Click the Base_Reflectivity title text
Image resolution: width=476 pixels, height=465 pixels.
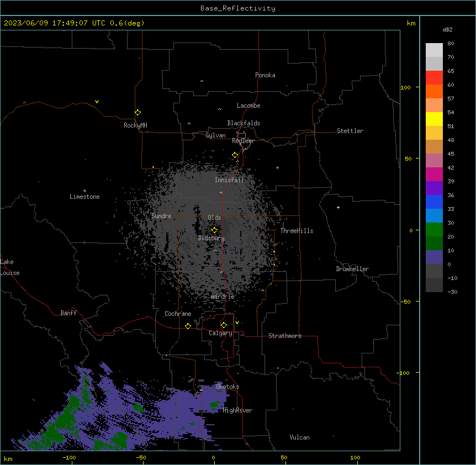(x=238, y=8)
